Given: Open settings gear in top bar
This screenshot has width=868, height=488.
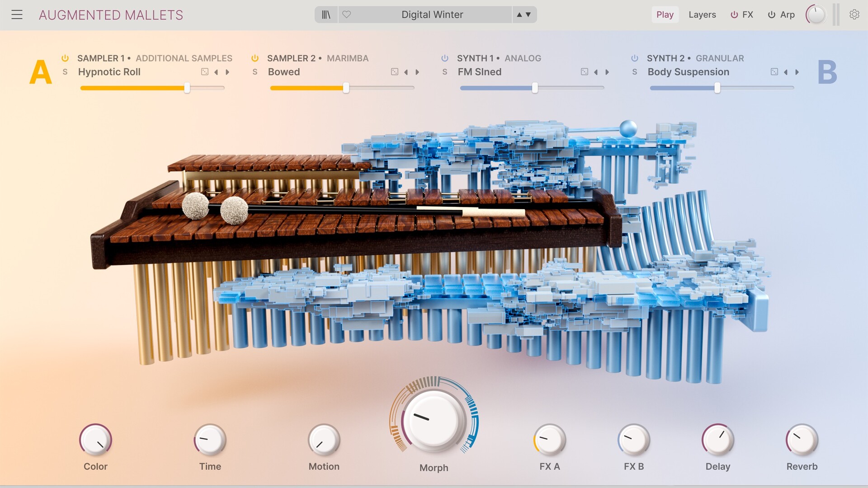Looking at the screenshot, I should coord(854,14).
